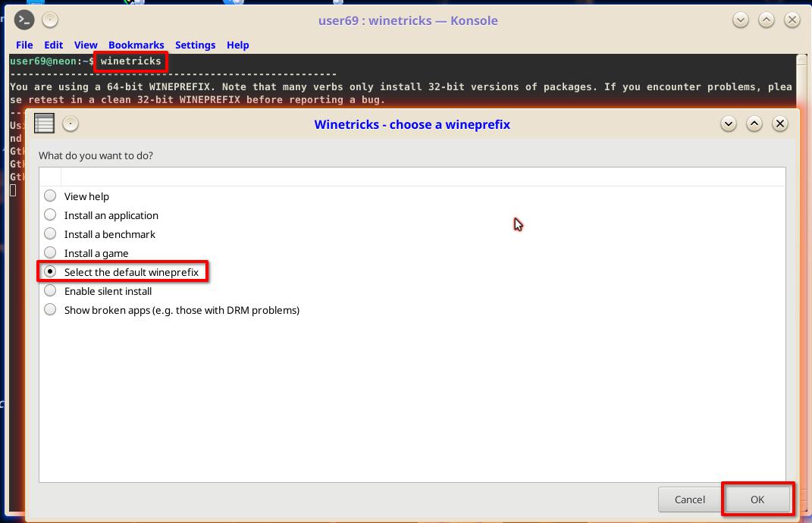
Task: Click the Konsole pin-on-all-desktops button
Action: (50, 20)
